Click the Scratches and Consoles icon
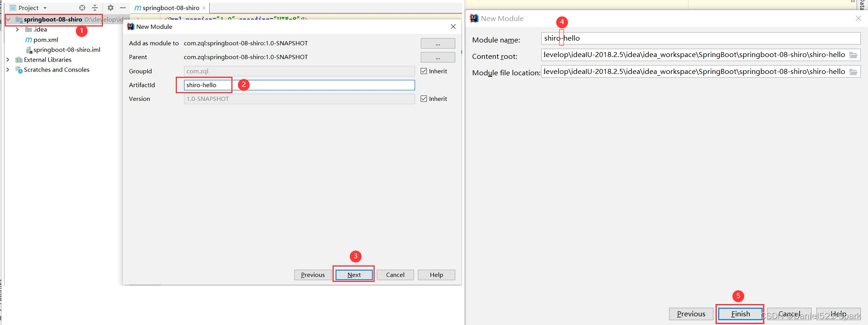The image size is (868, 325). (19, 70)
